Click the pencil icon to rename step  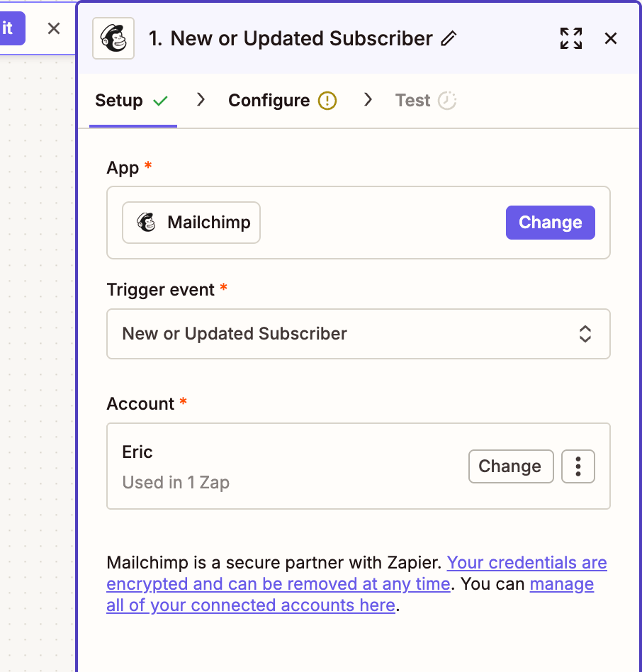pos(449,39)
